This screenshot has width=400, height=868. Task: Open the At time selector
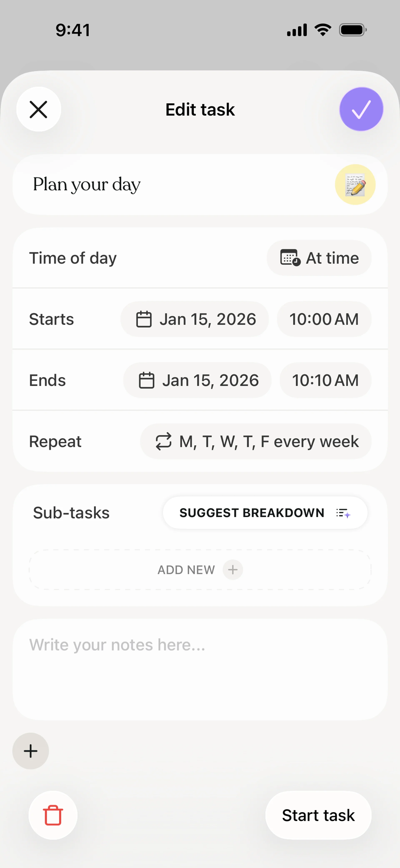pyautogui.click(x=319, y=258)
